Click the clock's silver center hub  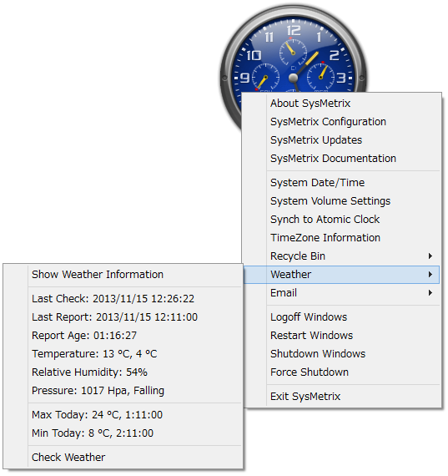click(293, 78)
